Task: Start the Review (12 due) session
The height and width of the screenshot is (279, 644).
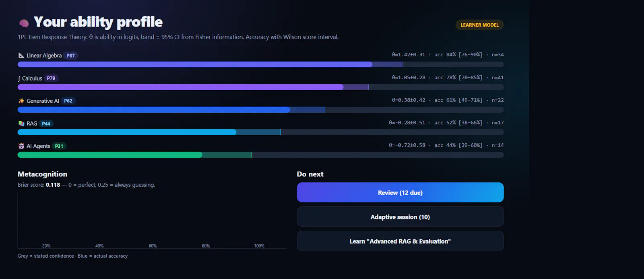Action: [400, 192]
